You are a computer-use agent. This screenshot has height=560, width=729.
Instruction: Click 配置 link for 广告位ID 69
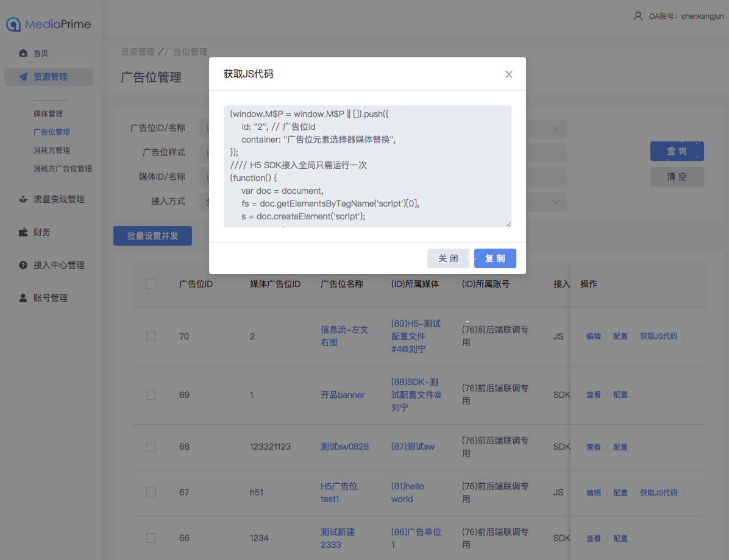click(621, 395)
